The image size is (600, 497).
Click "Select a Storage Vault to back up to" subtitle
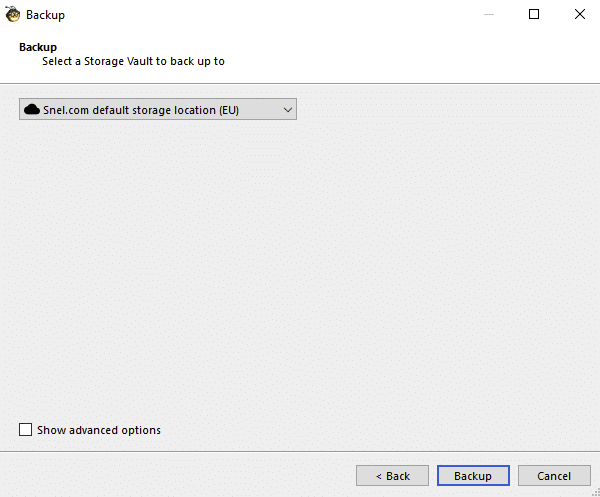coord(133,61)
